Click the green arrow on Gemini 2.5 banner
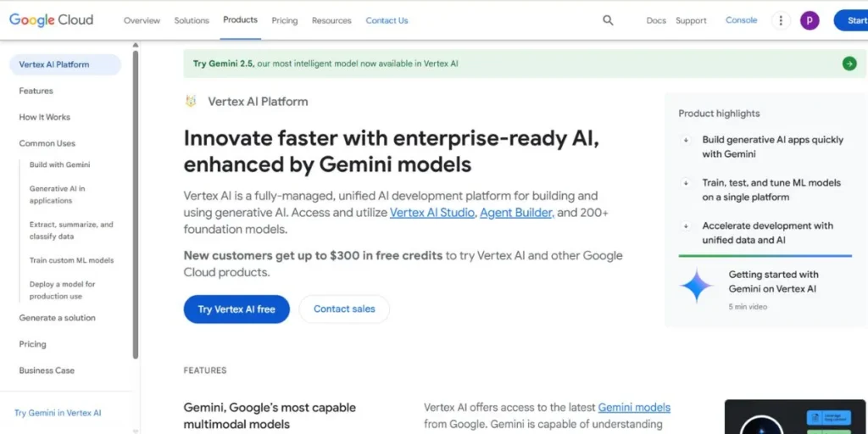This screenshot has height=434, width=868. (x=849, y=64)
